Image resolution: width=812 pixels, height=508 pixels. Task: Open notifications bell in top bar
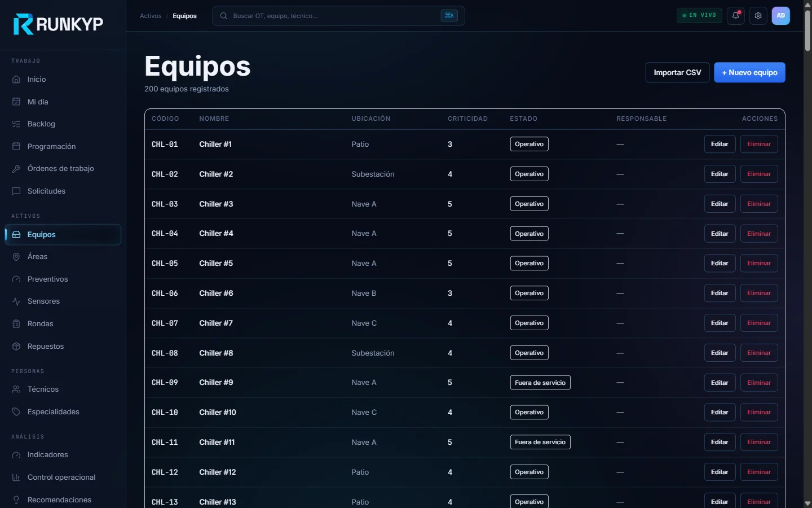tap(736, 16)
